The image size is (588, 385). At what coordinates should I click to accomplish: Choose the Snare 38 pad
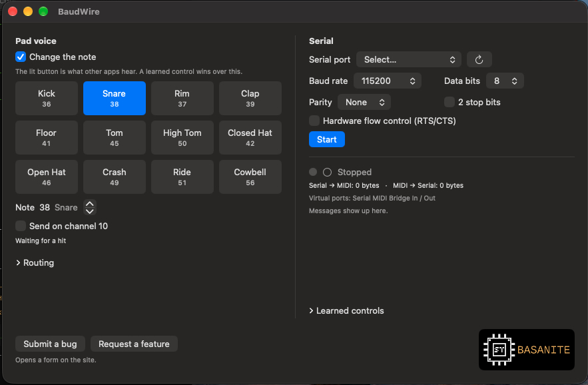115,99
